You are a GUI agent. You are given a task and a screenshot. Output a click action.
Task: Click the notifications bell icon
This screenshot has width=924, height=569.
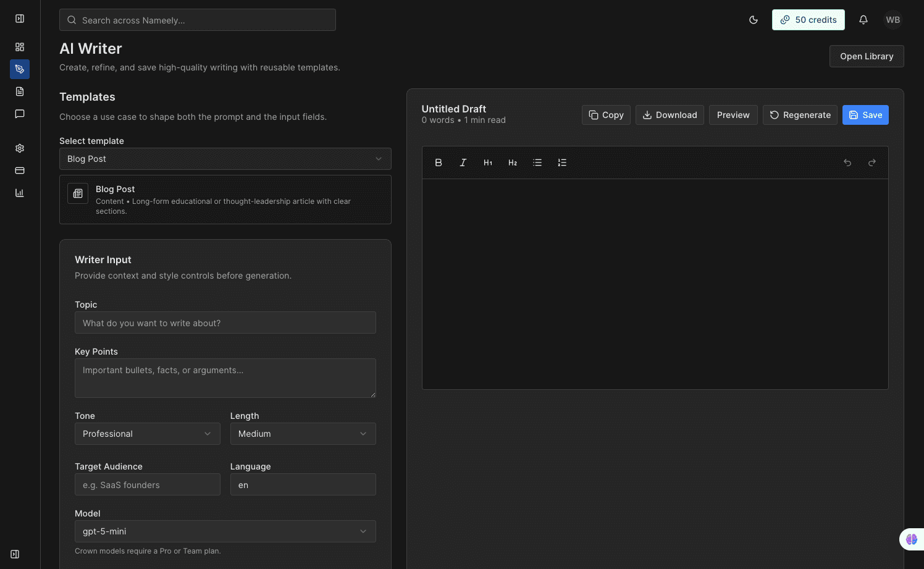[863, 19]
